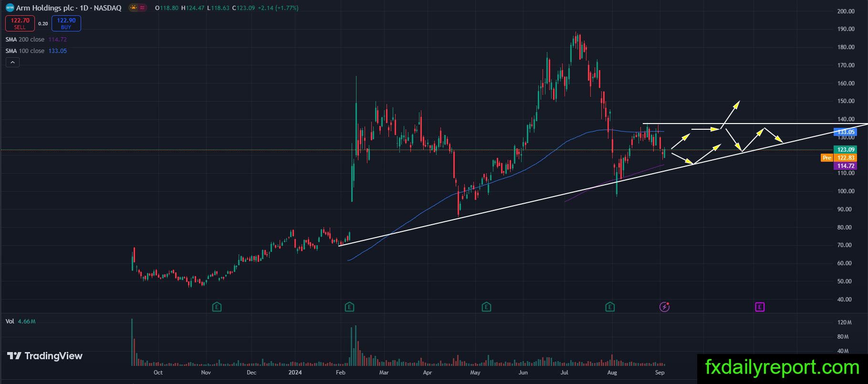
Task: Click 200.00 on the price axis
Action: click(x=846, y=11)
